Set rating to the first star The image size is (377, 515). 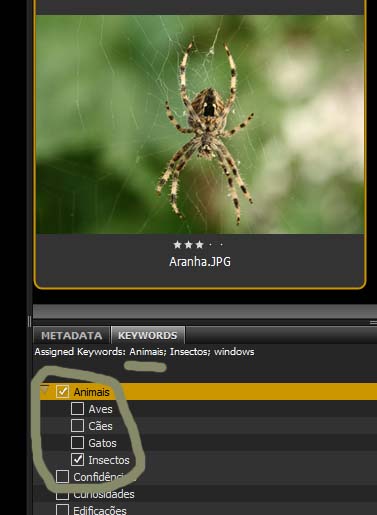coord(177,245)
